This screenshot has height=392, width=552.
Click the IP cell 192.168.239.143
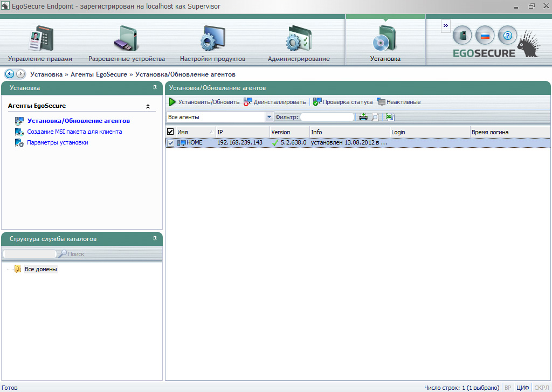pos(240,143)
